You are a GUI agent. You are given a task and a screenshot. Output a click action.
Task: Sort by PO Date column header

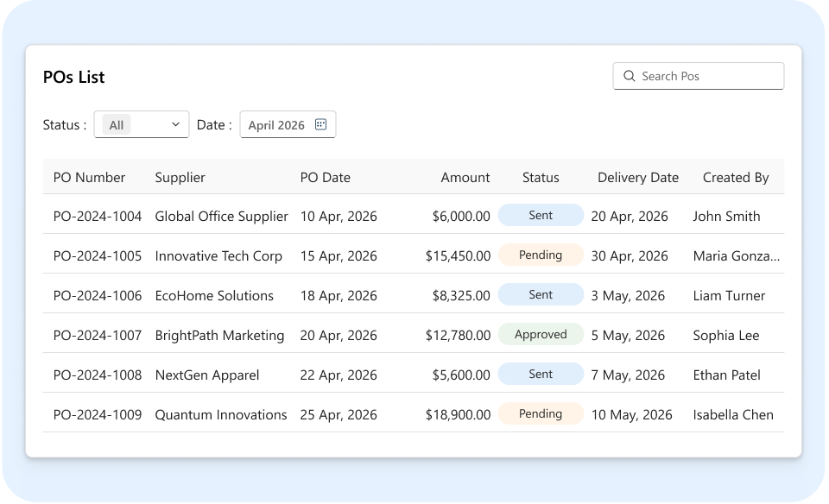[x=326, y=178]
